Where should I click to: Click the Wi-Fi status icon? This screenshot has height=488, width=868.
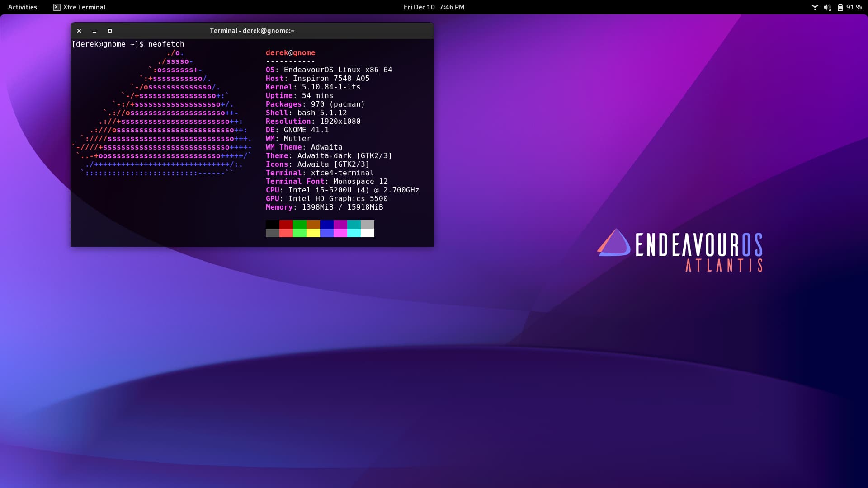[815, 7]
